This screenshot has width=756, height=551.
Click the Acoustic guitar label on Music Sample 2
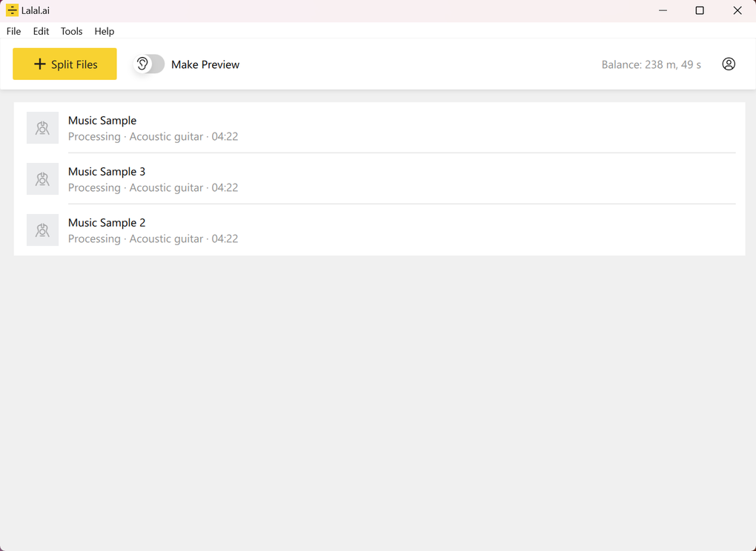click(x=166, y=238)
